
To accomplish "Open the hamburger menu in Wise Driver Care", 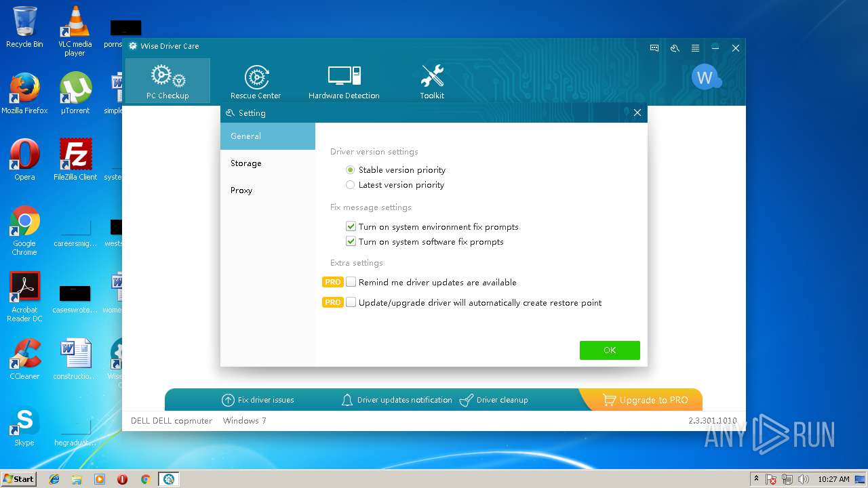I will [x=695, y=48].
